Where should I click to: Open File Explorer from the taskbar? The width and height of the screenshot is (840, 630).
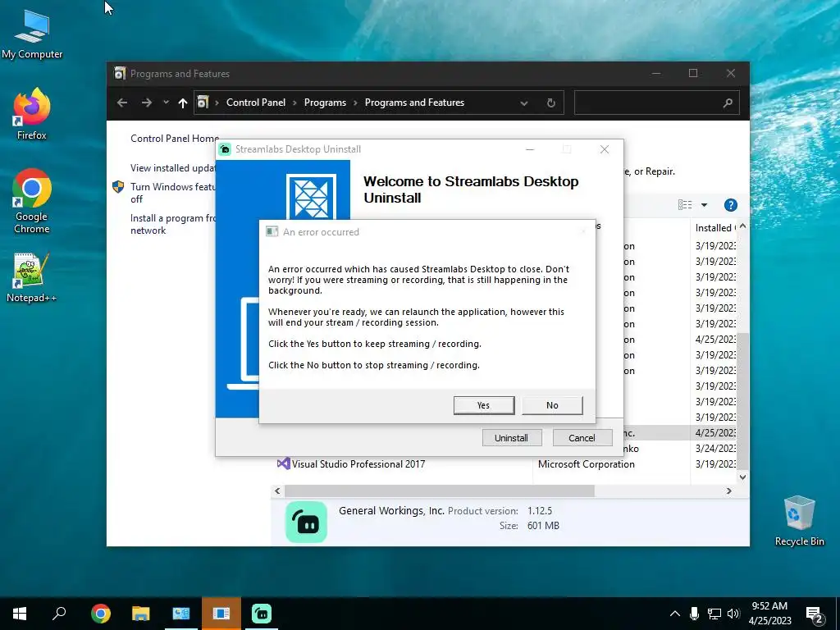point(141,614)
